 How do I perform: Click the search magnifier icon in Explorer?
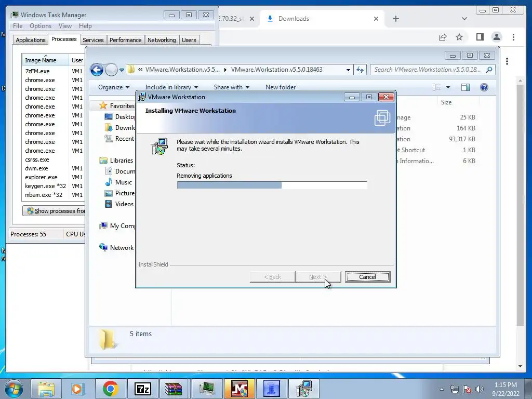click(x=489, y=70)
